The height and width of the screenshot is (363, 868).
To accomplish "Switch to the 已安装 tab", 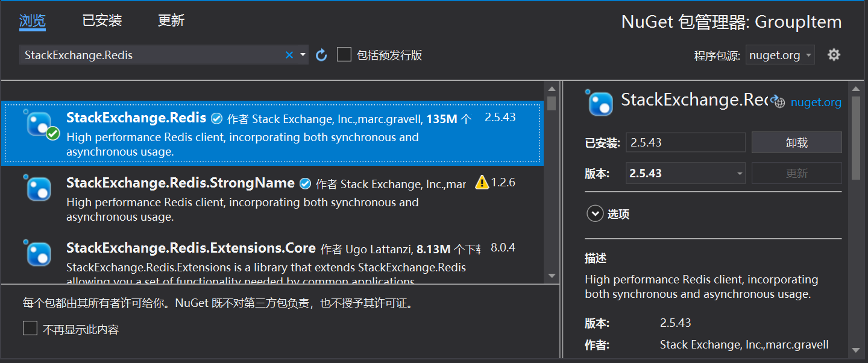I will 102,21.
